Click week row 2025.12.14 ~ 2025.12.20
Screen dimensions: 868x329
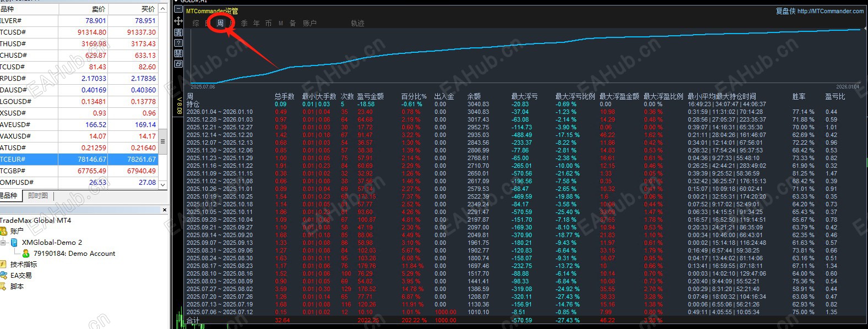(220, 135)
